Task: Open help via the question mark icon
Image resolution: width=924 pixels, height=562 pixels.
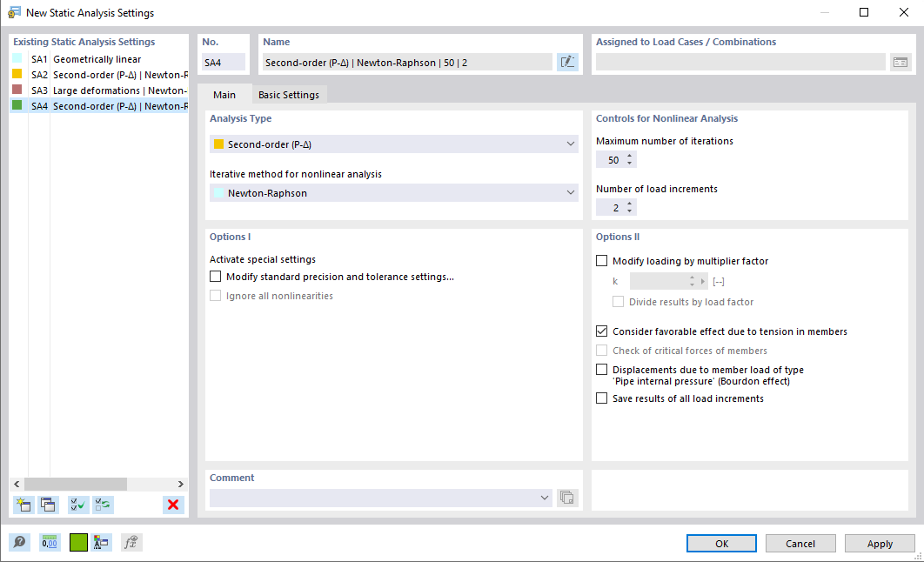Action: [x=19, y=542]
